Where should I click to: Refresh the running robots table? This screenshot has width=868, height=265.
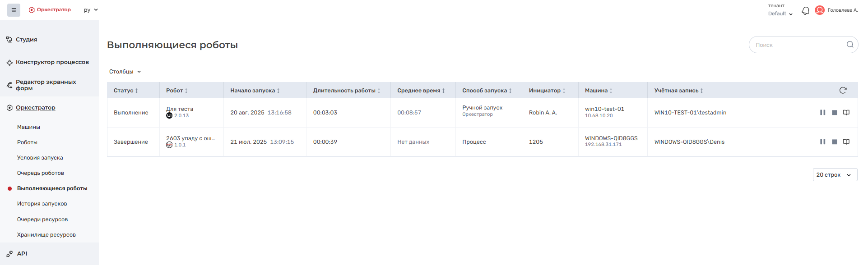click(x=843, y=90)
